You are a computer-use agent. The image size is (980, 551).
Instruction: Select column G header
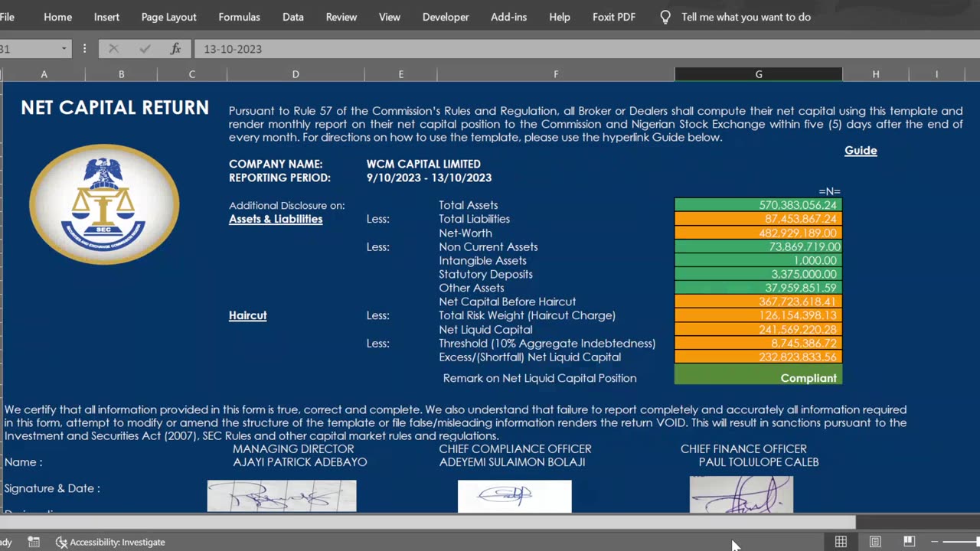click(x=759, y=74)
